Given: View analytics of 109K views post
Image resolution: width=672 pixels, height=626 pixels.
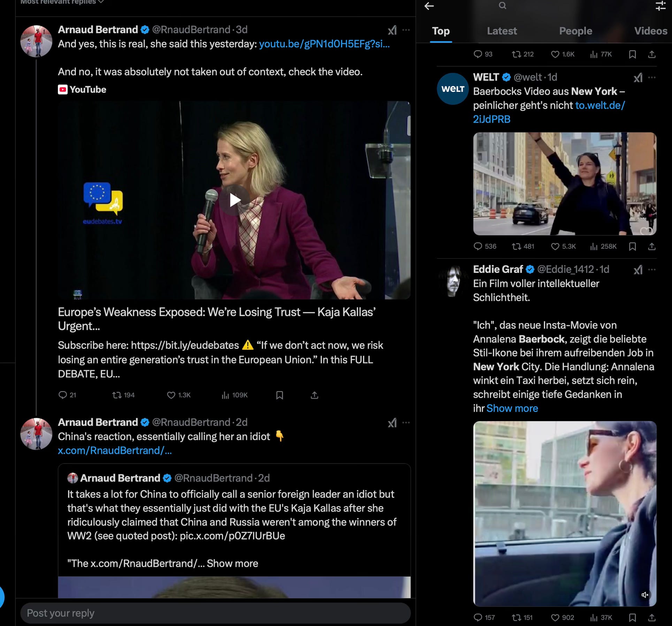Looking at the screenshot, I should (x=225, y=395).
